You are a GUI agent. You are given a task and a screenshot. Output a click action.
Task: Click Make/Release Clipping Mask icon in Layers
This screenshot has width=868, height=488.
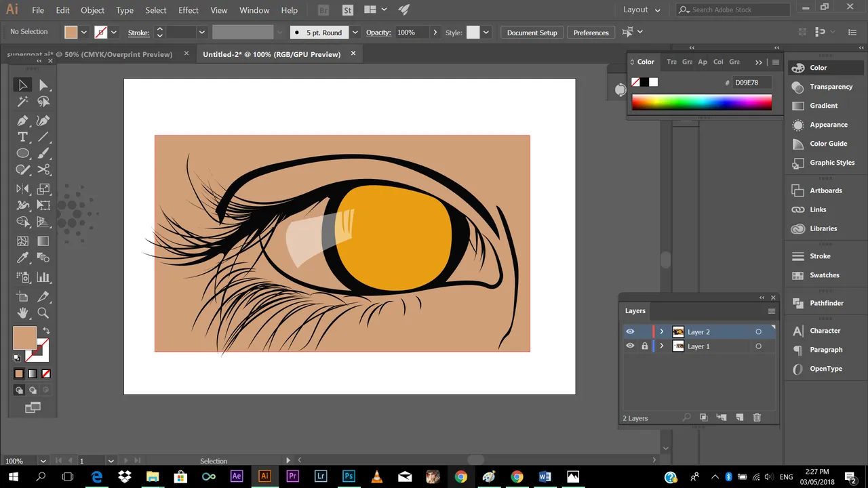click(703, 418)
